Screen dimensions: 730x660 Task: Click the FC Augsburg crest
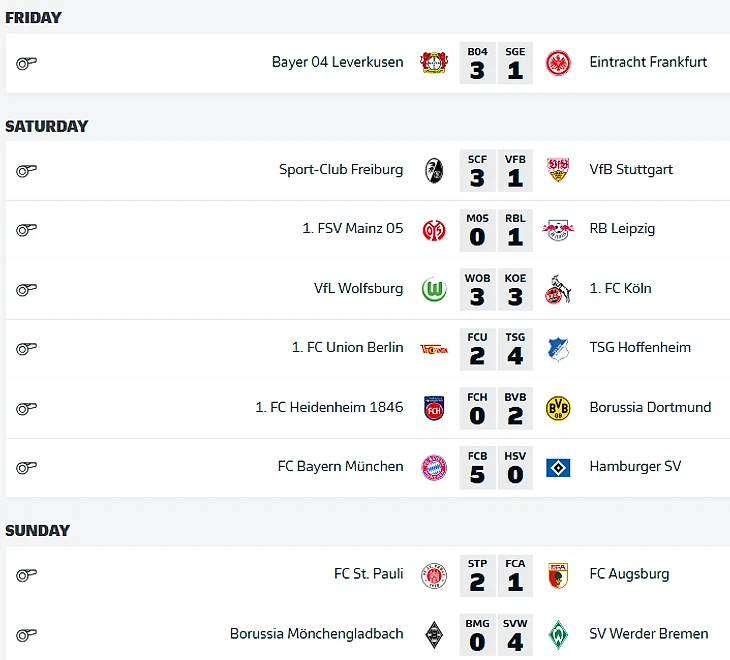pyautogui.click(x=558, y=575)
